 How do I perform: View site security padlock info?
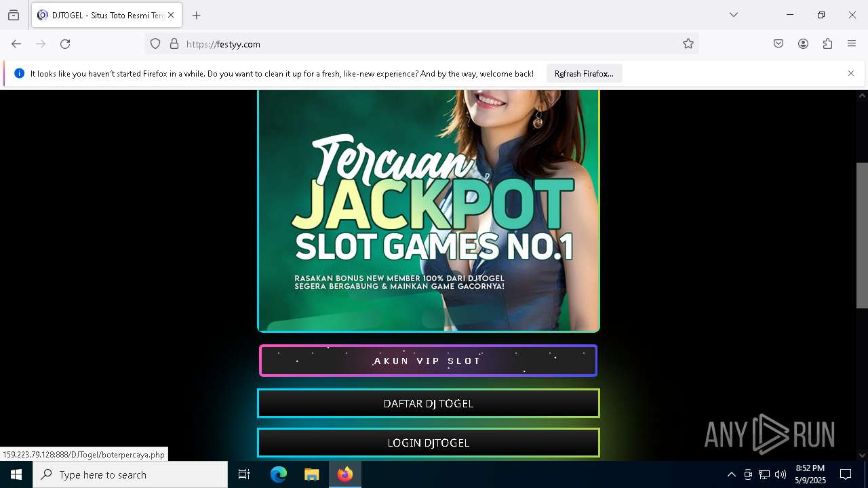point(174,44)
